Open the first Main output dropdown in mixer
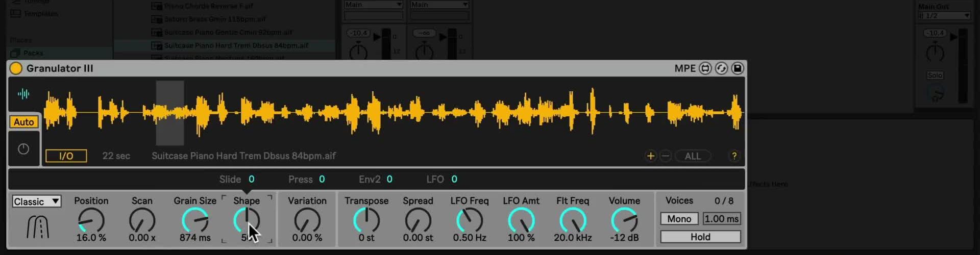 (x=374, y=5)
